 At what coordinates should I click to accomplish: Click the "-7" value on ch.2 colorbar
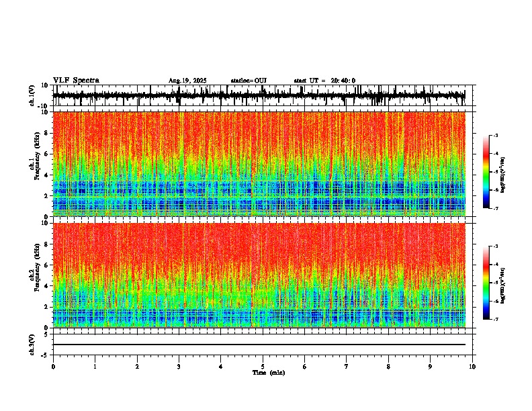496,320
